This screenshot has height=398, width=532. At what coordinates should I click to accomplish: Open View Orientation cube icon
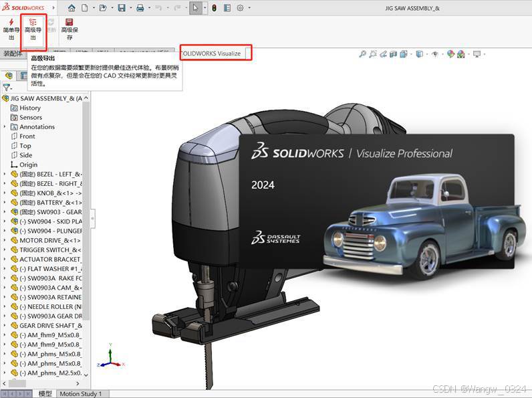(x=404, y=54)
